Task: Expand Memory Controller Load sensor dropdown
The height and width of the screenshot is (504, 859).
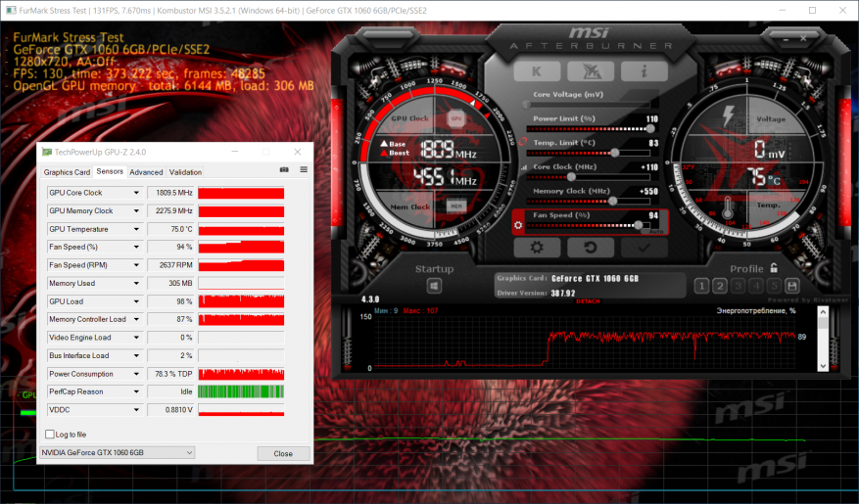Action: pos(136,319)
